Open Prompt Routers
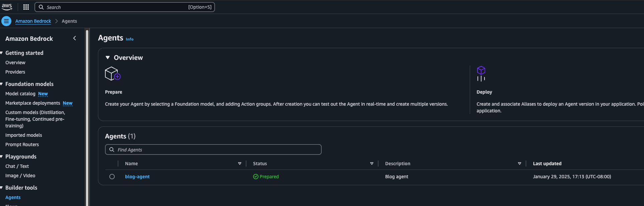This screenshot has height=206, width=644. tap(22, 144)
